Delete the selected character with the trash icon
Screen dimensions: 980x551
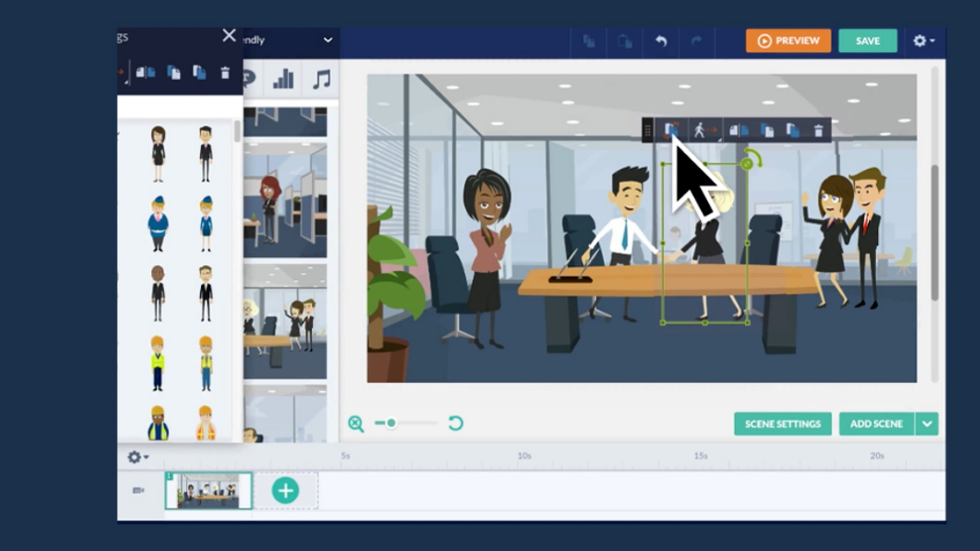(817, 129)
